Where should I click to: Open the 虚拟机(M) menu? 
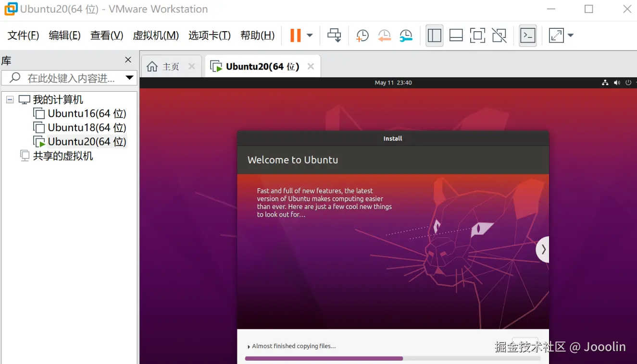[156, 35]
